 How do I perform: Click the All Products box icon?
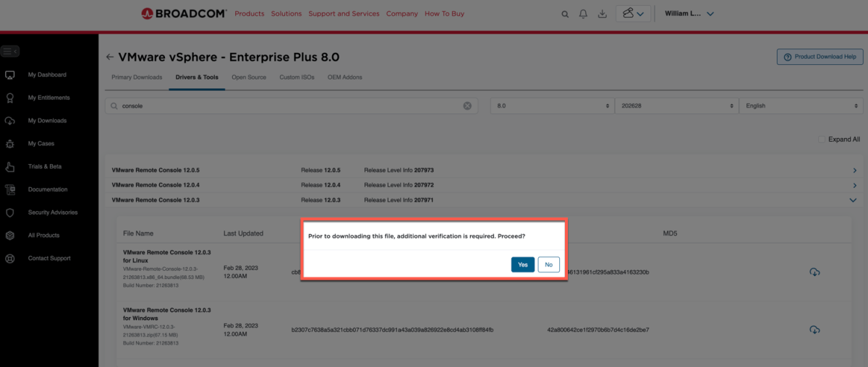[x=10, y=236]
